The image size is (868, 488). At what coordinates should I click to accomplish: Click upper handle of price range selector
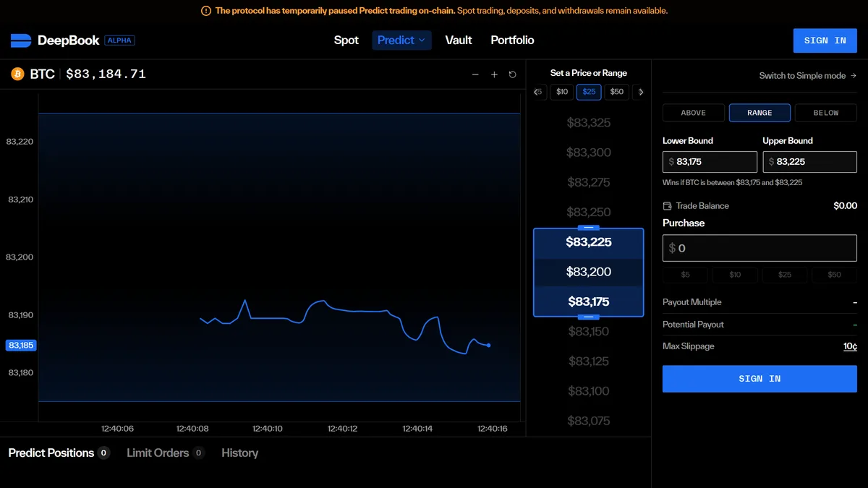click(x=588, y=228)
